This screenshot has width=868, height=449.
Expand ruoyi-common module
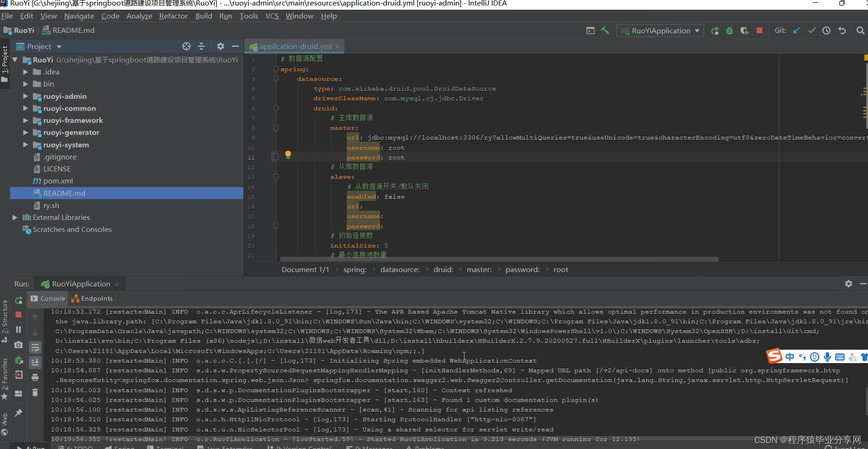coord(25,108)
